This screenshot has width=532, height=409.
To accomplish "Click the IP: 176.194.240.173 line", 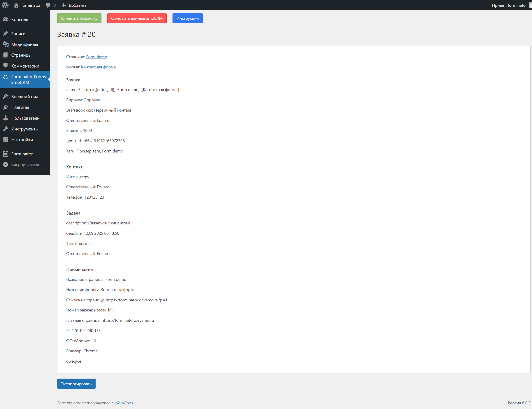I will click(x=83, y=331).
